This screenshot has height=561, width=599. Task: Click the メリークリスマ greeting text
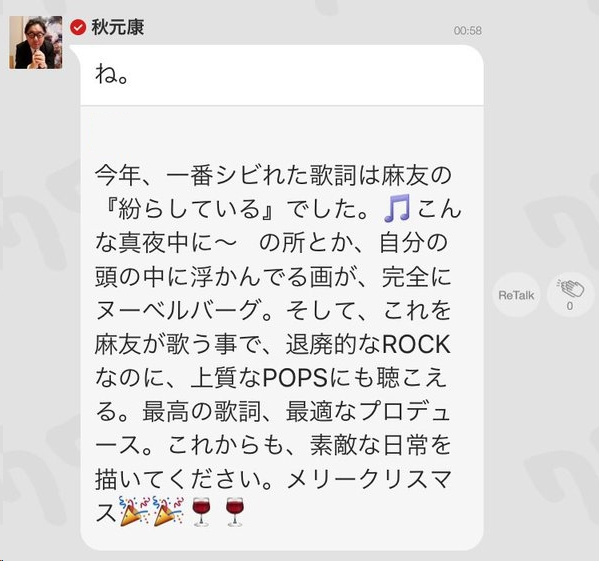tap(369, 479)
